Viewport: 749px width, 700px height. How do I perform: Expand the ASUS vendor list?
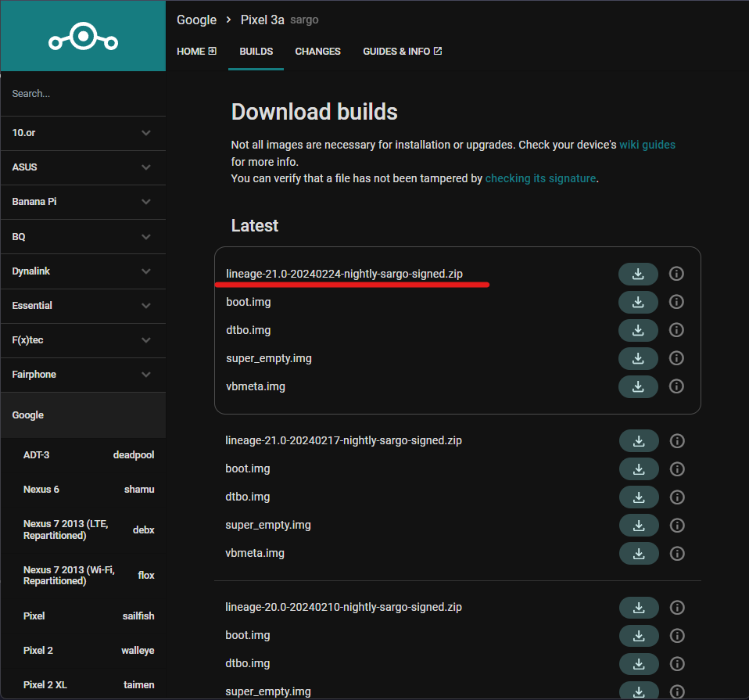coord(83,167)
